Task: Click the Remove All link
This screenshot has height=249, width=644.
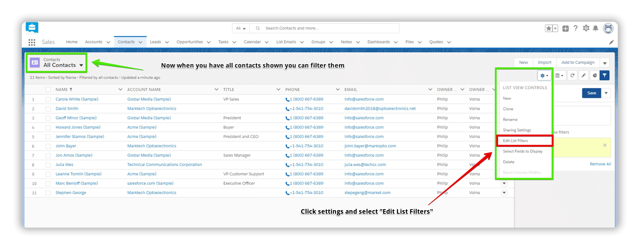Action: point(600,164)
